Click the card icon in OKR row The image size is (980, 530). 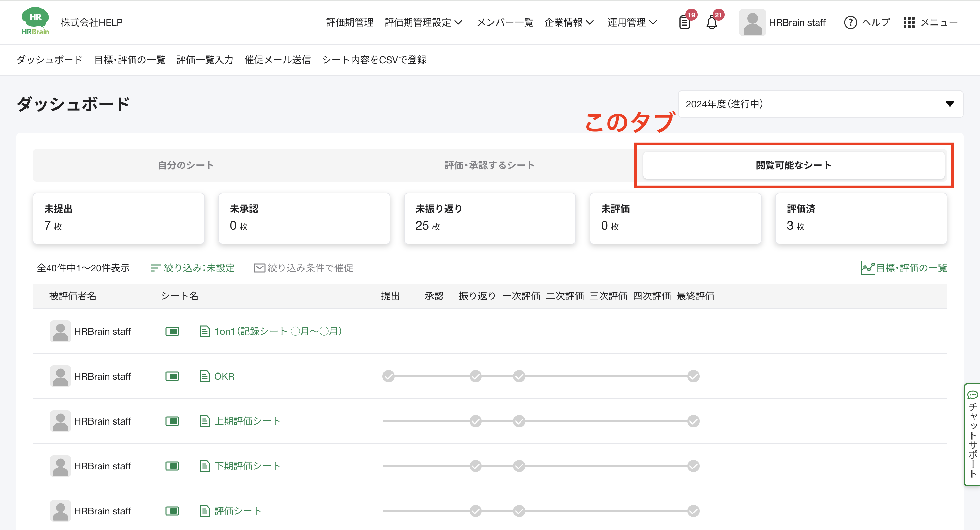(172, 376)
